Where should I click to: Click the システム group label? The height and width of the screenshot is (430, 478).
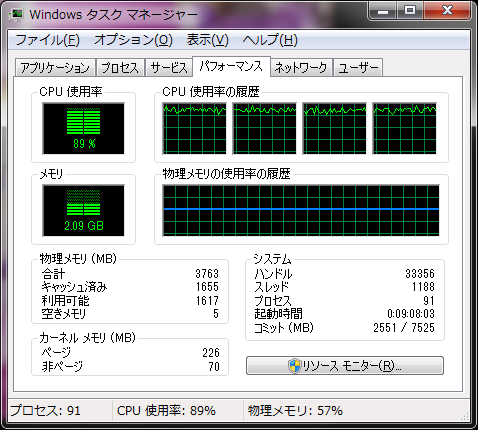pyautogui.click(x=272, y=259)
